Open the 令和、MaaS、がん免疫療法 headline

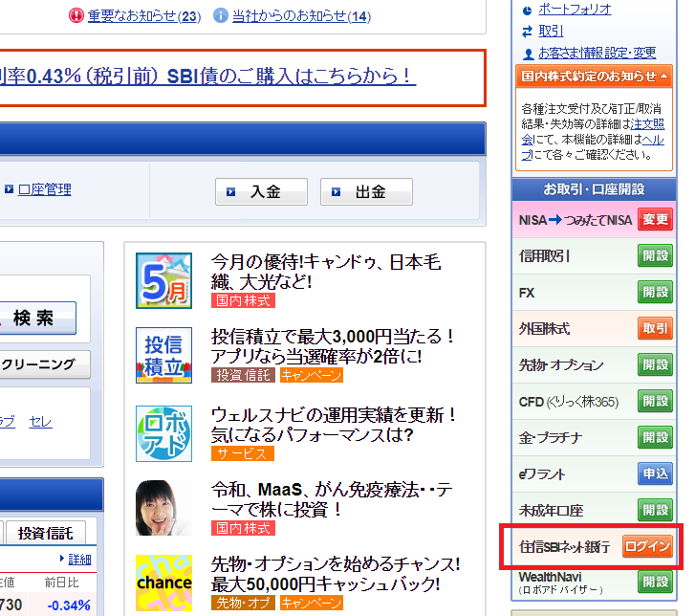[332, 499]
